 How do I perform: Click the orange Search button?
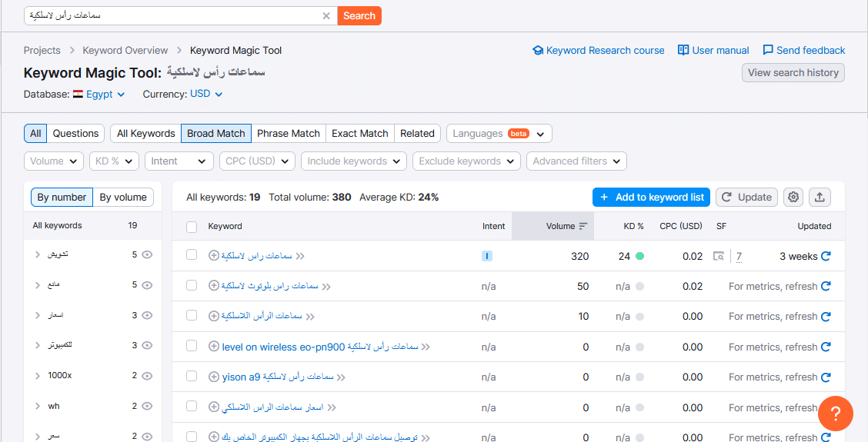[359, 16]
